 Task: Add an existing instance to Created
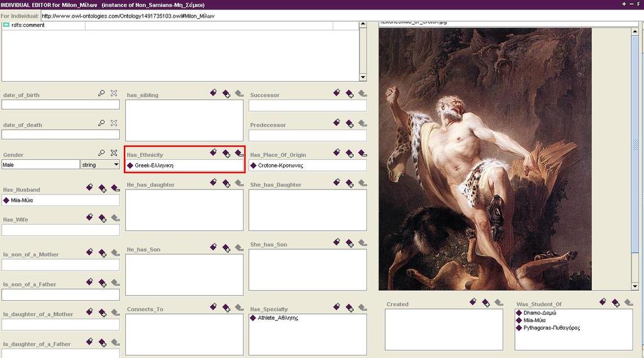point(486,303)
